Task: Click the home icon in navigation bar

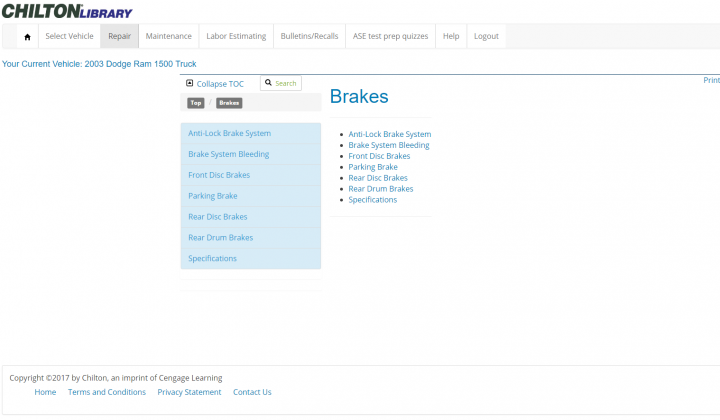Action: pyautogui.click(x=28, y=37)
